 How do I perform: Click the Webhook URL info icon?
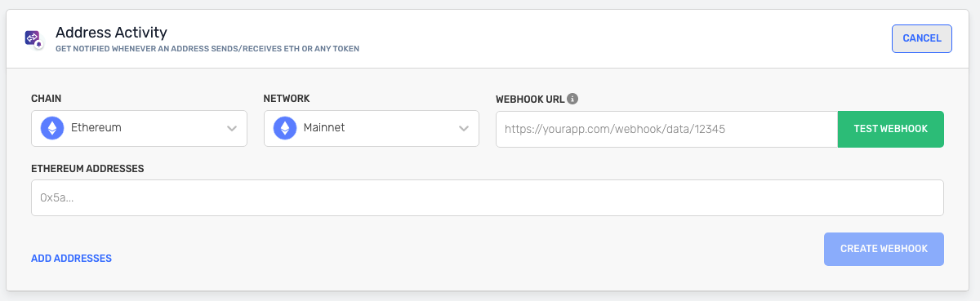click(x=572, y=99)
